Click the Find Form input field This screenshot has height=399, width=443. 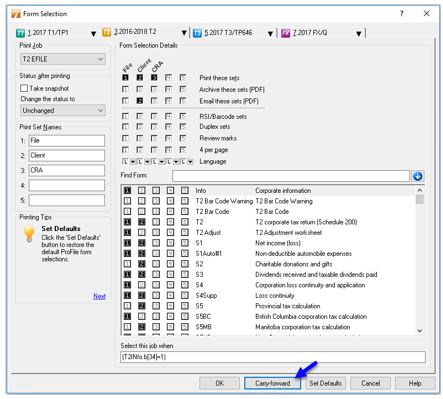(291, 176)
